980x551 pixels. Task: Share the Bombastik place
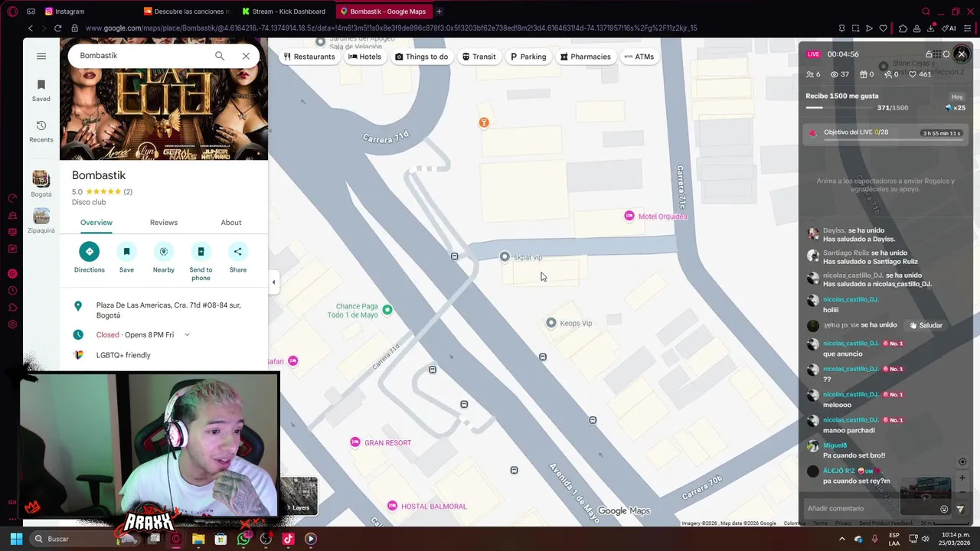[238, 258]
